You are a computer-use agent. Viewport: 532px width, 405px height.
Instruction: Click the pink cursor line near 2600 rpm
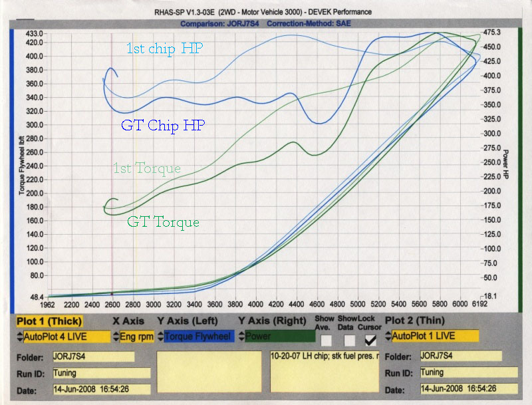point(112,163)
